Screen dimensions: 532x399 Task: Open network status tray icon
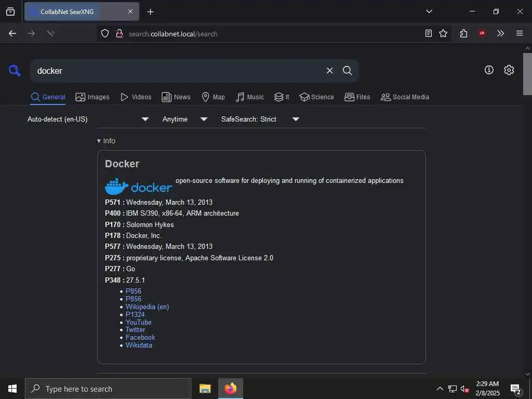[453, 389]
